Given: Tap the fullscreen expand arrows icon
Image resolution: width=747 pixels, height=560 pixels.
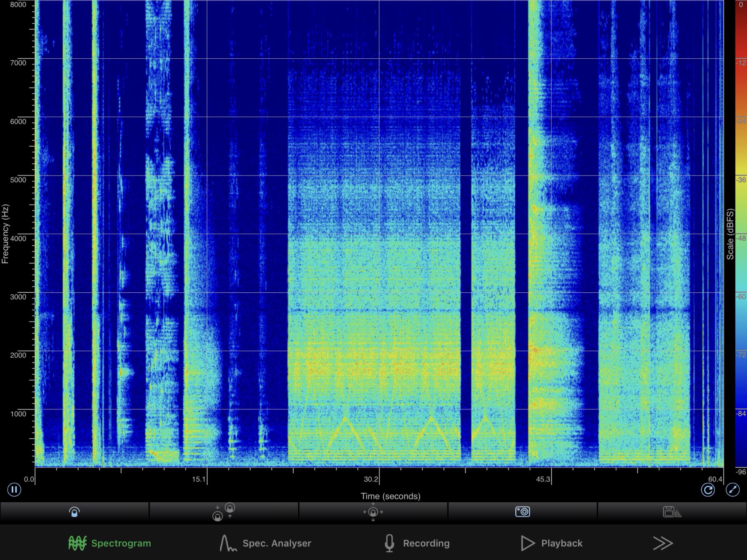Looking at the screenshot, I should [732, 490].
